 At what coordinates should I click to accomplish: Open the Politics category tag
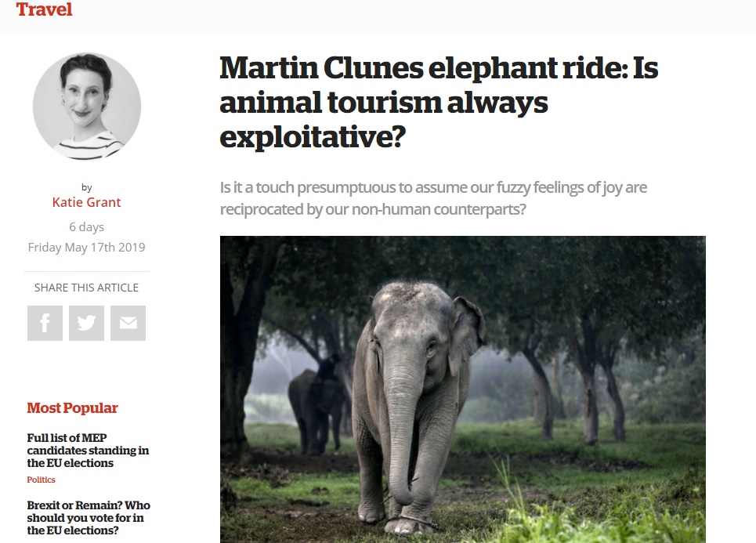click(41, 480)
